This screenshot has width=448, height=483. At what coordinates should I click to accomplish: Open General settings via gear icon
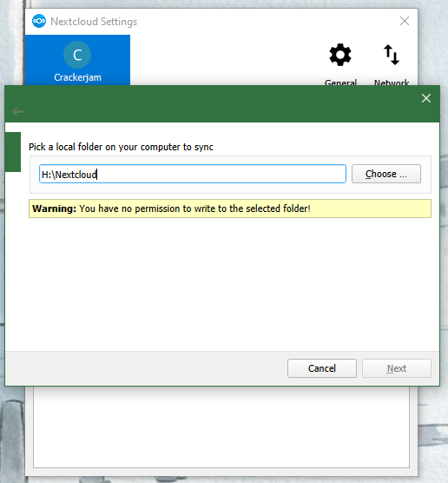[340, 55]
